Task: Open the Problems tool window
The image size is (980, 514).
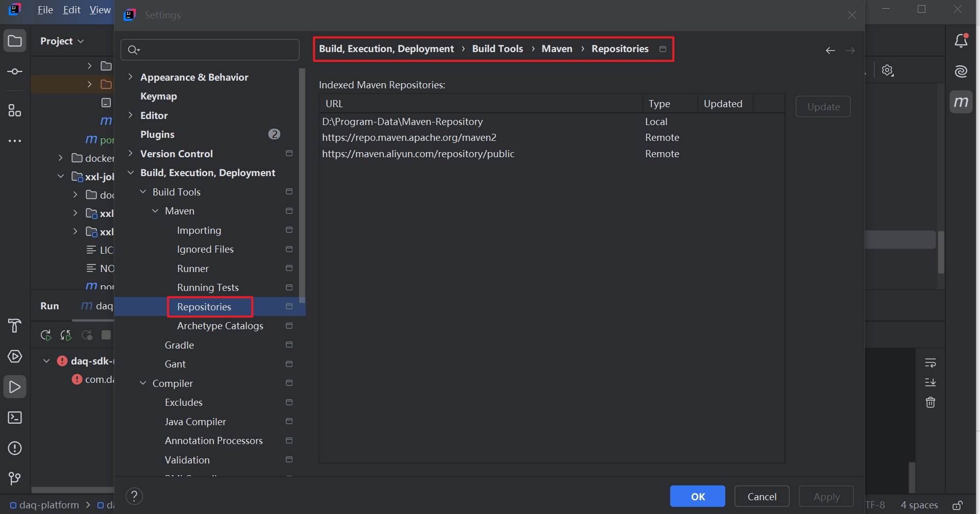Action: 14,448
